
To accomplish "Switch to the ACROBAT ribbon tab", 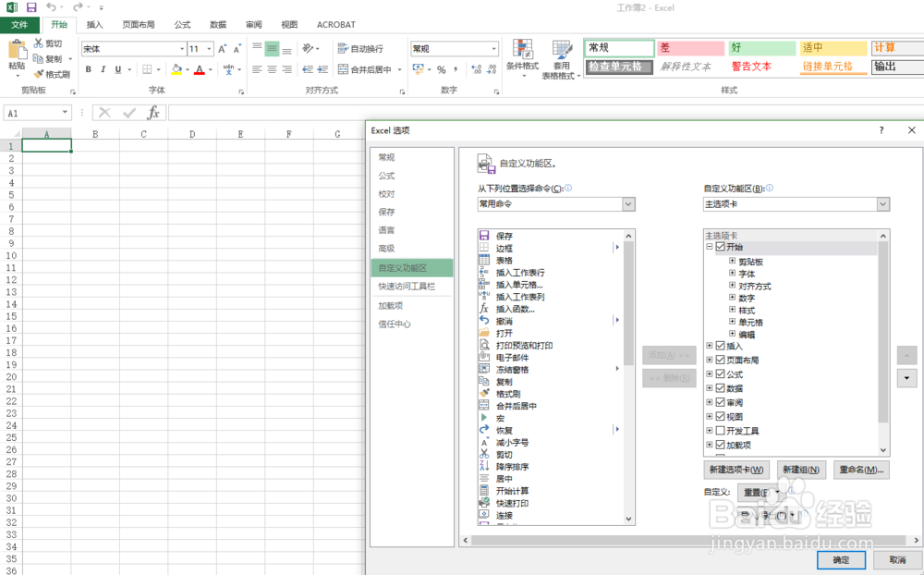I will pyautogui.click(x=336, y=25).
